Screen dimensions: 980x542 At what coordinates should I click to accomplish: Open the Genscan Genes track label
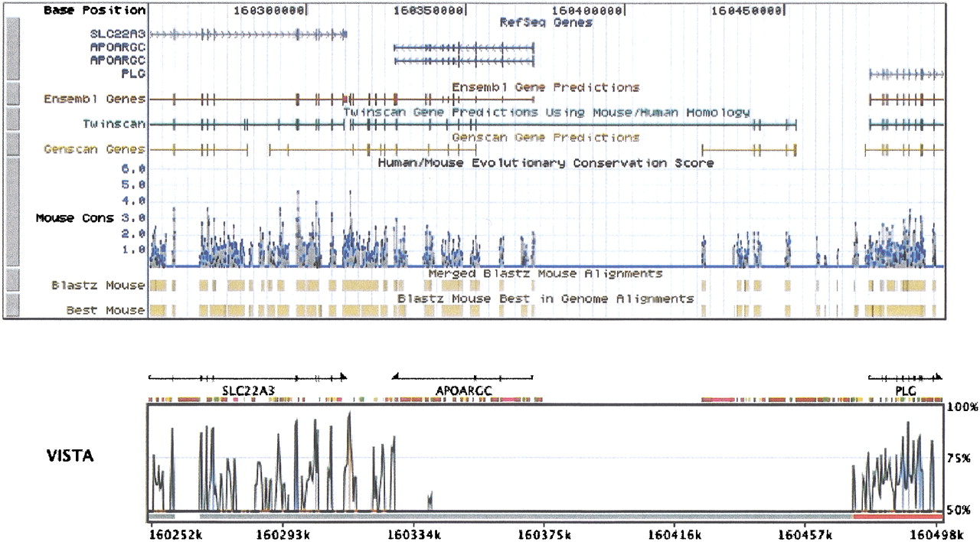pyautogui.click(x=94, y=149)
